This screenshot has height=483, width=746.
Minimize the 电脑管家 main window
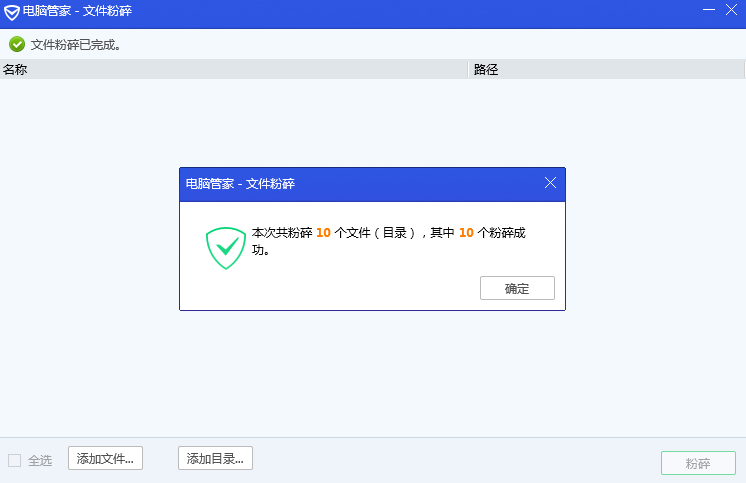point(709,10)
